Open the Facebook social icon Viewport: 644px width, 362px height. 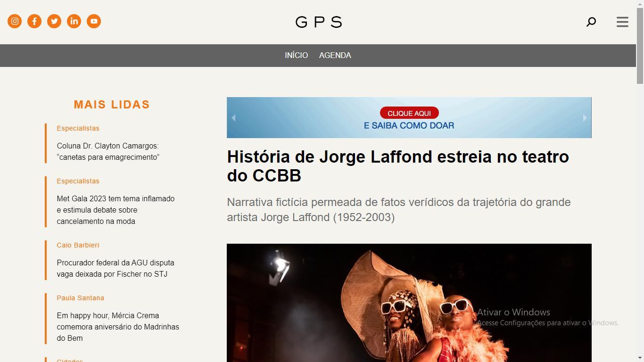click(x=34, y=21)
